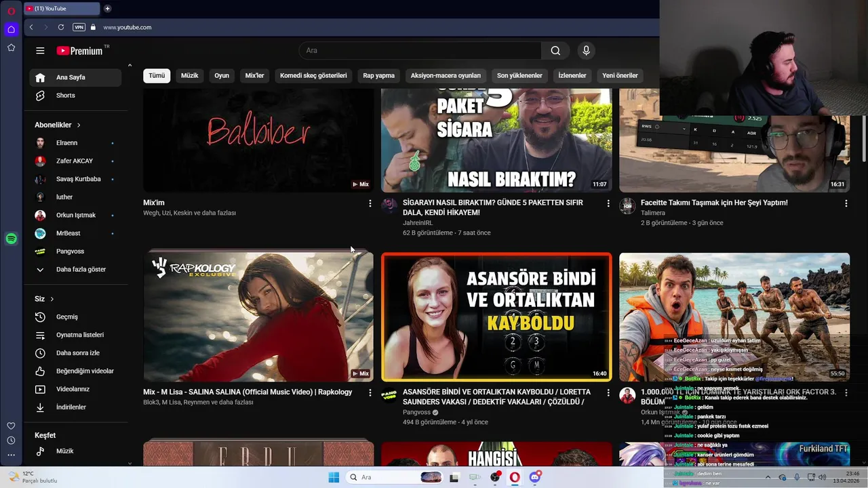
Task: Select the Oyun filter chip
Action: pos(222,76)
